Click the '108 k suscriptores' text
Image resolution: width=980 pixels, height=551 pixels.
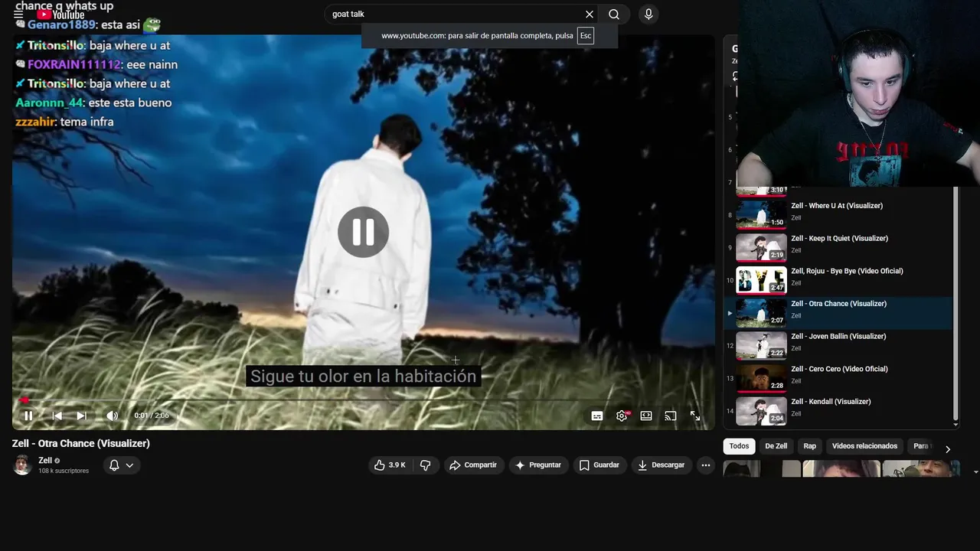coord(64,471)
